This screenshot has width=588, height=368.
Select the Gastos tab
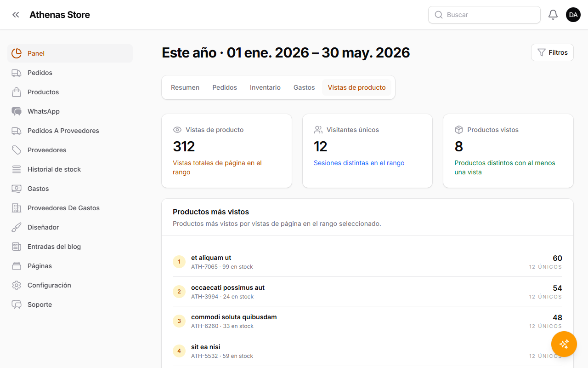304,87
